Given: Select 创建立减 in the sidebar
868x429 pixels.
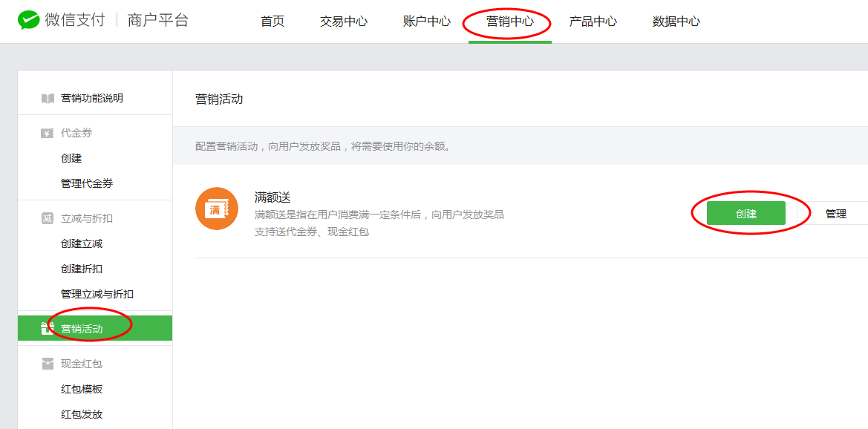Looking at the screenshot, I should click(82, 243).
